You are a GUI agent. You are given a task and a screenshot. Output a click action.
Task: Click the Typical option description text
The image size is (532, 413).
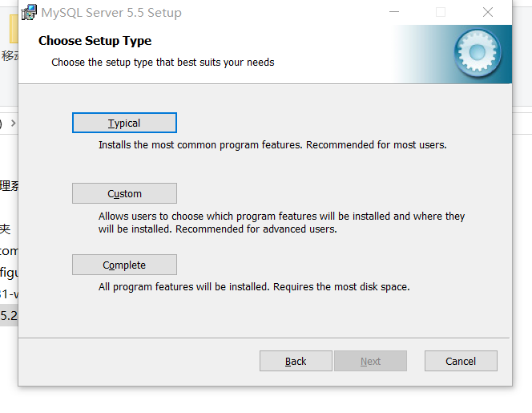(x=272, y=145)
